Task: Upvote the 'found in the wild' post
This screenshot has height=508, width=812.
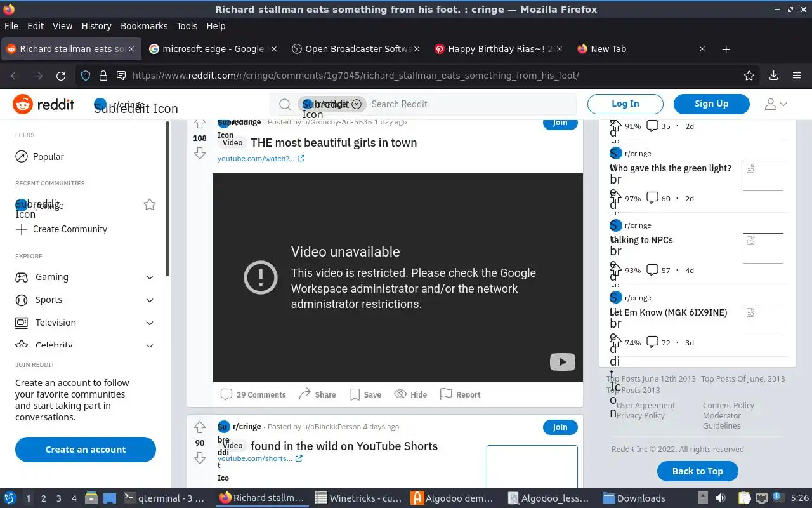Action: coord(200,427)
